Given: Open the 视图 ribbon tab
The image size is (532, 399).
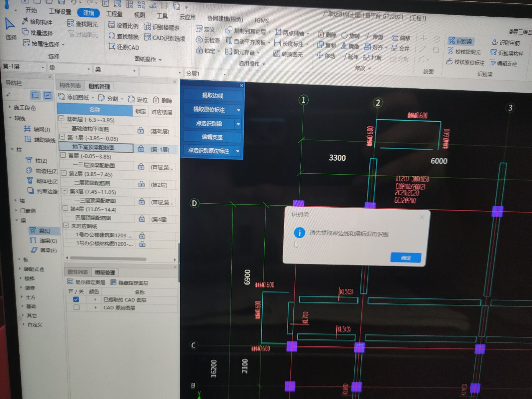Looking at the screenshot, I should pyautogui.click(x=139, y=15).
